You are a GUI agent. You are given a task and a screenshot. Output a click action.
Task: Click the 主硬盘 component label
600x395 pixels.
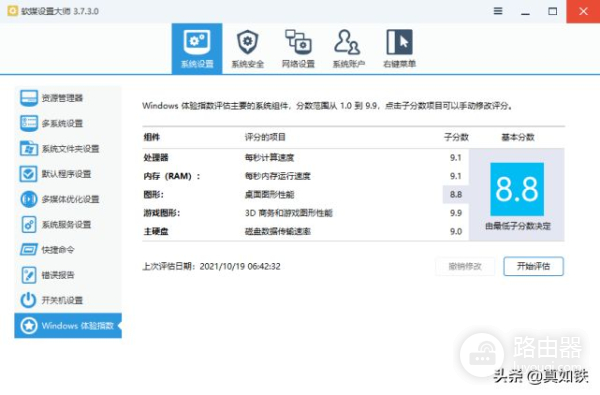click(x=156, y=231)
